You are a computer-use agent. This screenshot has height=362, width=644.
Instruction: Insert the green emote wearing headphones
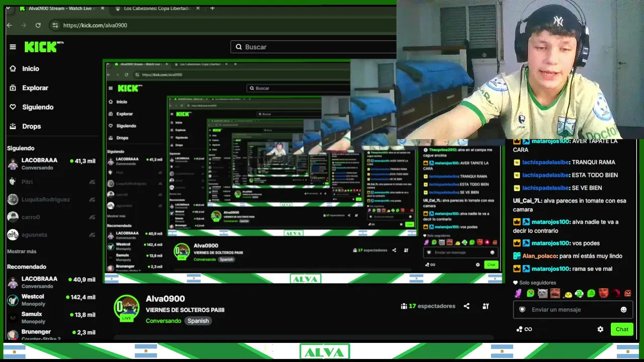pyautogui.click(x=579, y=293)
